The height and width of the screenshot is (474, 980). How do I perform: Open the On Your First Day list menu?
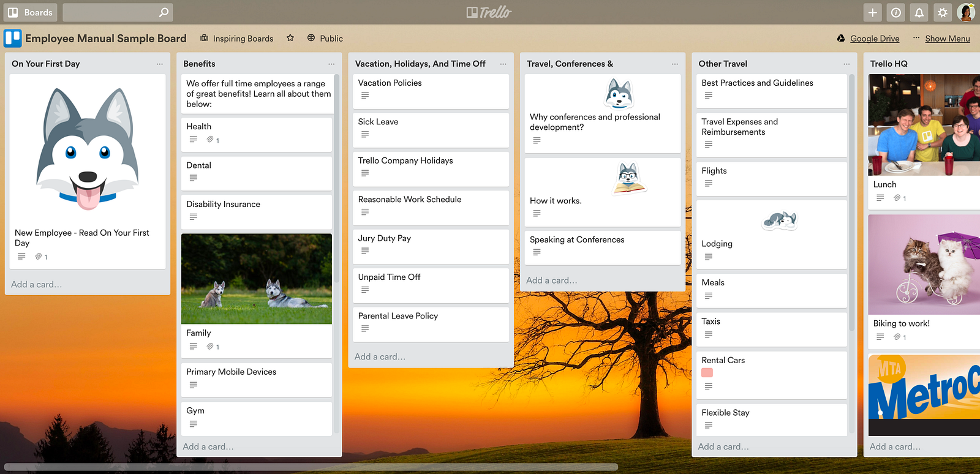(160, 64)
